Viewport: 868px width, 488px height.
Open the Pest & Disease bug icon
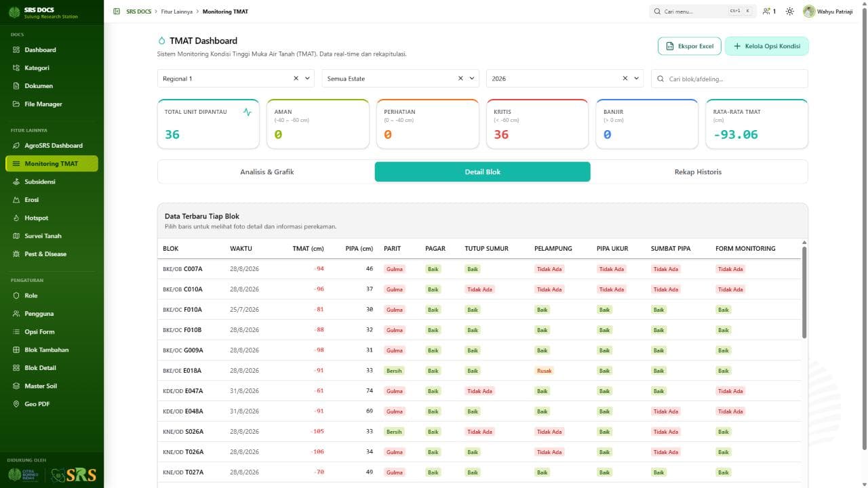point(17,254)
